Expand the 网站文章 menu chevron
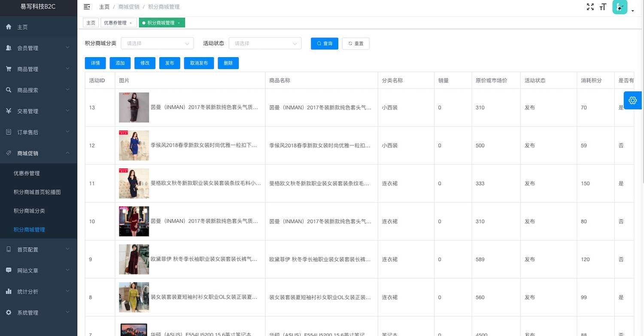 pos(67,270)
